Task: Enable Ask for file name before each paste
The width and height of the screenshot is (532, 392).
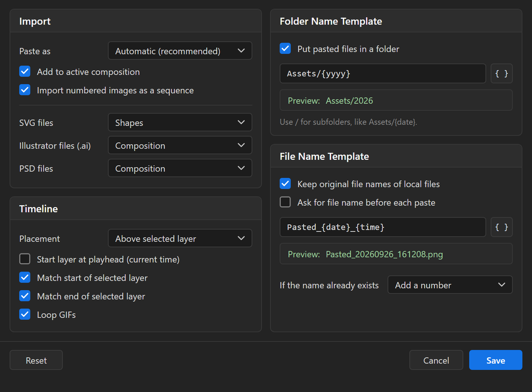Action: (x=285, y=202)
